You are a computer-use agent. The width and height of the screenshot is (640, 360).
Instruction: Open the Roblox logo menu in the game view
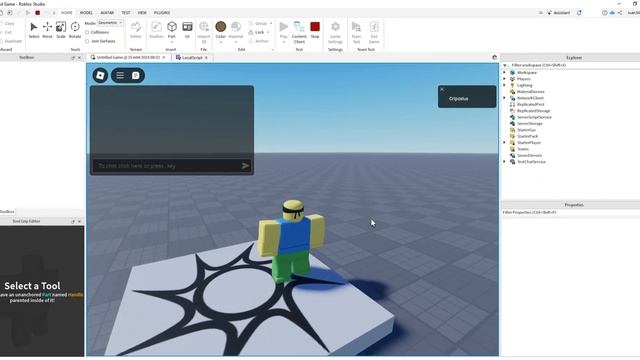click(x=100, y=76)
